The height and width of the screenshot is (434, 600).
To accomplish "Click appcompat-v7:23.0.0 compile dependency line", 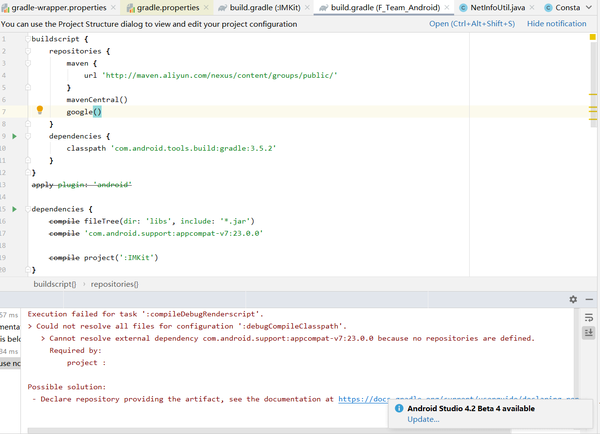I will coord(156,233).
